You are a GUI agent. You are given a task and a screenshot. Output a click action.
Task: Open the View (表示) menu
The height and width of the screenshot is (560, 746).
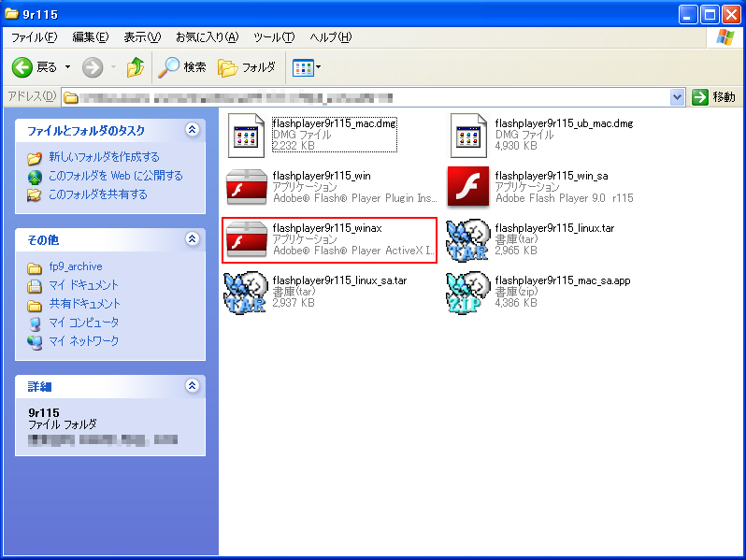pos(142,37)
